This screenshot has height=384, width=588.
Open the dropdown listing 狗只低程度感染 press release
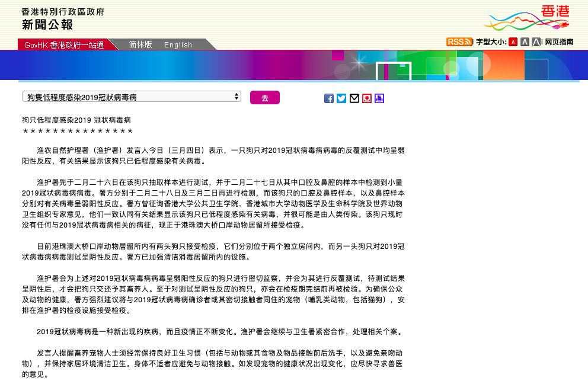(130, 97)
